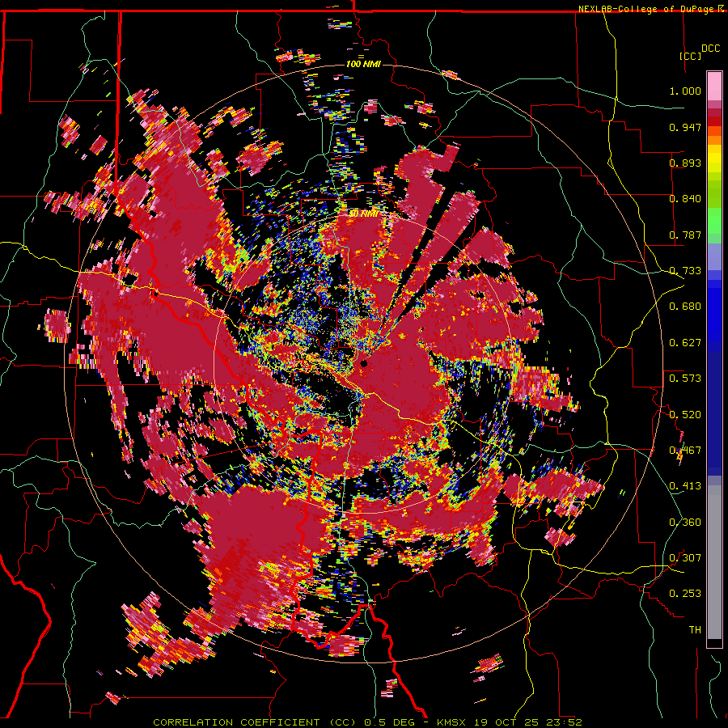
Task: Click the 0.947 legend value
Action: tap(685, 127)
